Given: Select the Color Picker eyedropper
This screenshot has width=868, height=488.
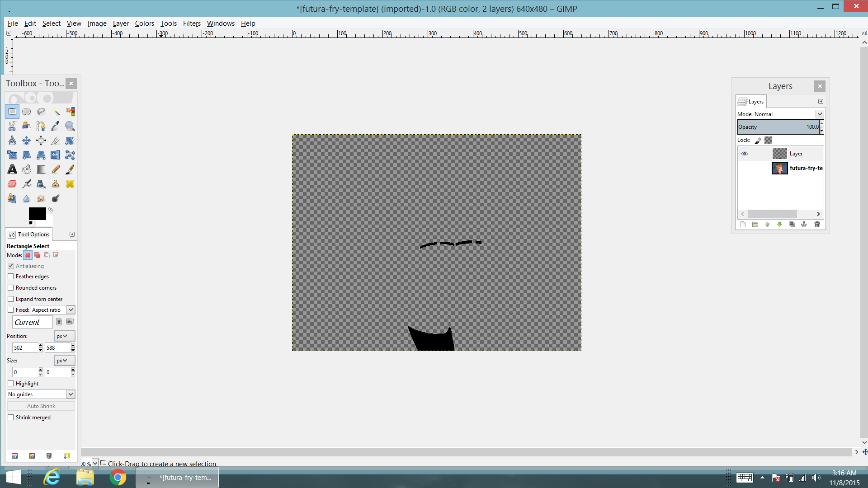Looking at the screenshot, I should coord(56,126).
